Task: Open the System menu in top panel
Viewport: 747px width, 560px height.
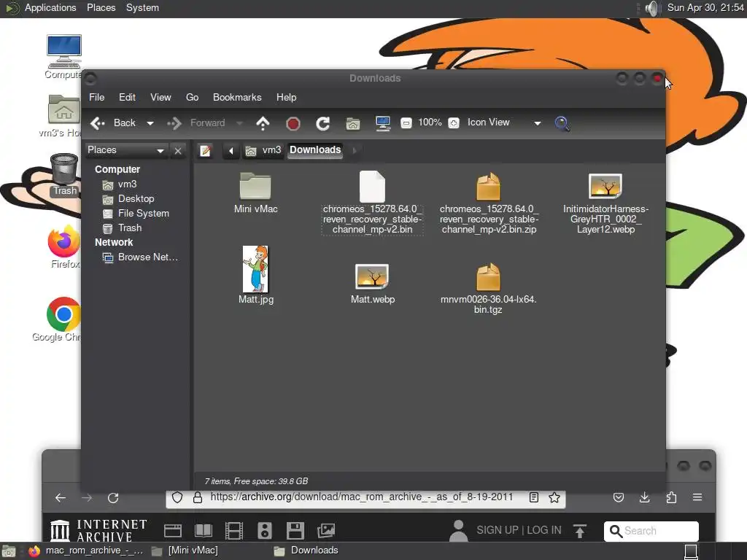Action: pyautogui.click(x=142, y=7)
